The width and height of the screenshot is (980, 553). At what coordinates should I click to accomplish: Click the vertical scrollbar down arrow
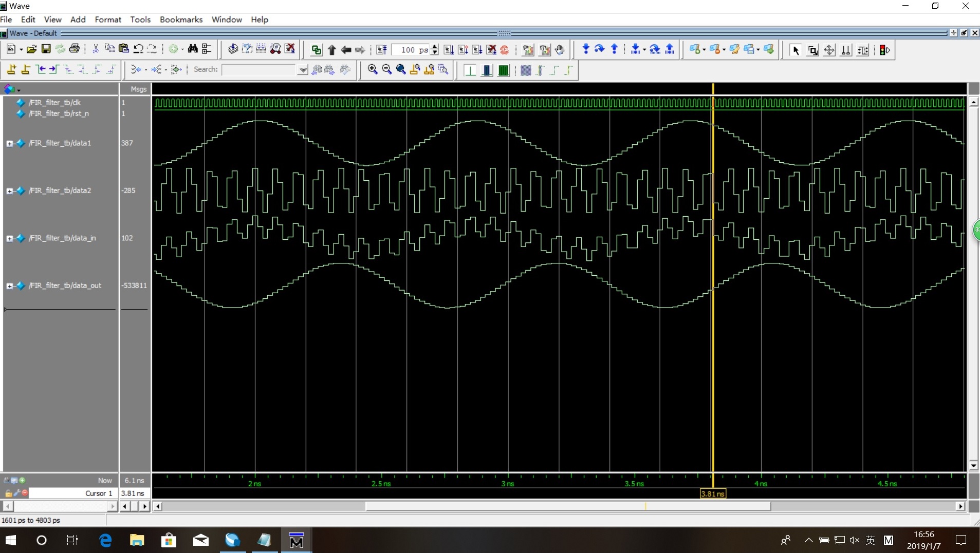[973, 465]
